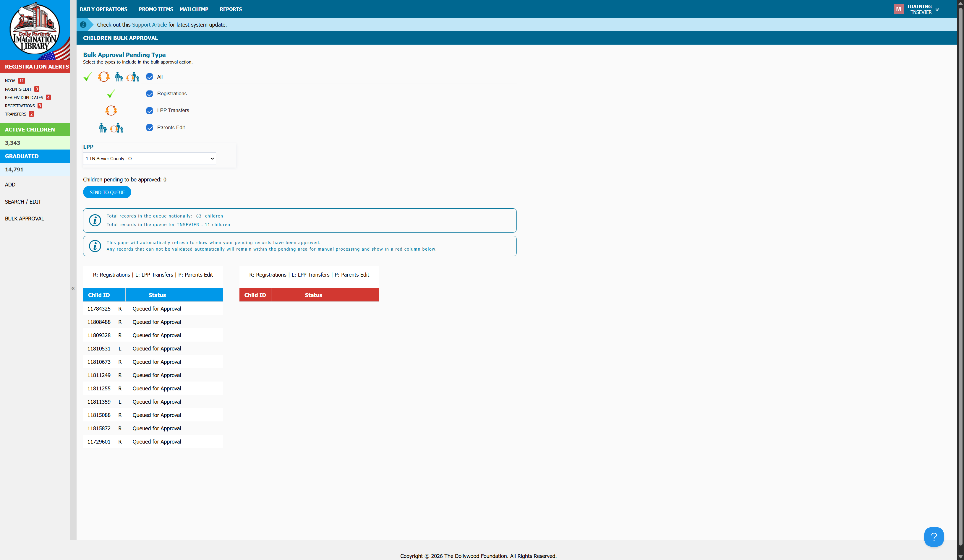Screen dimensions: 964x560
Task: Open the Transfers alert in sidebar
Action: [x=16, y=114]
